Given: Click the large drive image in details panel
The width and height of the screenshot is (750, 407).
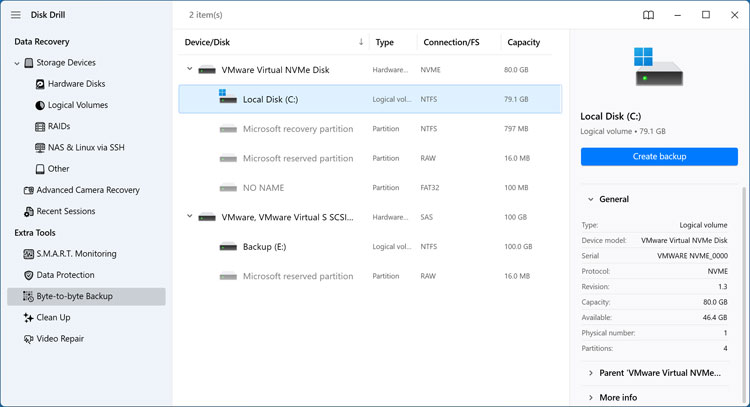Looking at the screenshot, I should pyautogui.click(x=659, y=67).
